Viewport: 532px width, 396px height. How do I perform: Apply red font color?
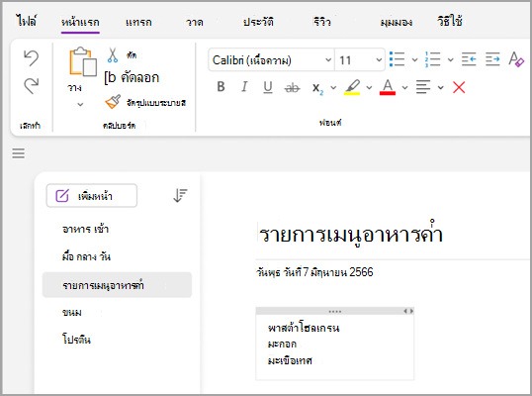pyautogui.click(x=388, y=87)
